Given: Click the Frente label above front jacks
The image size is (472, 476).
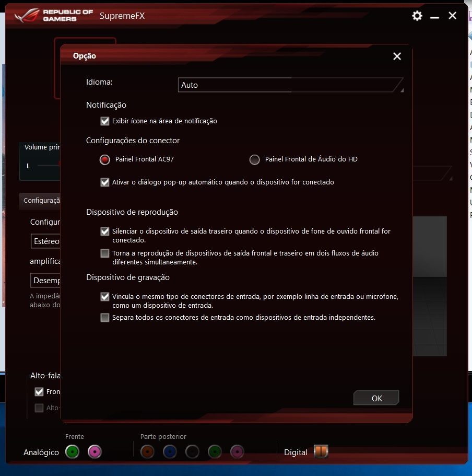Looking at the screenshot, I should coord(74,436).
